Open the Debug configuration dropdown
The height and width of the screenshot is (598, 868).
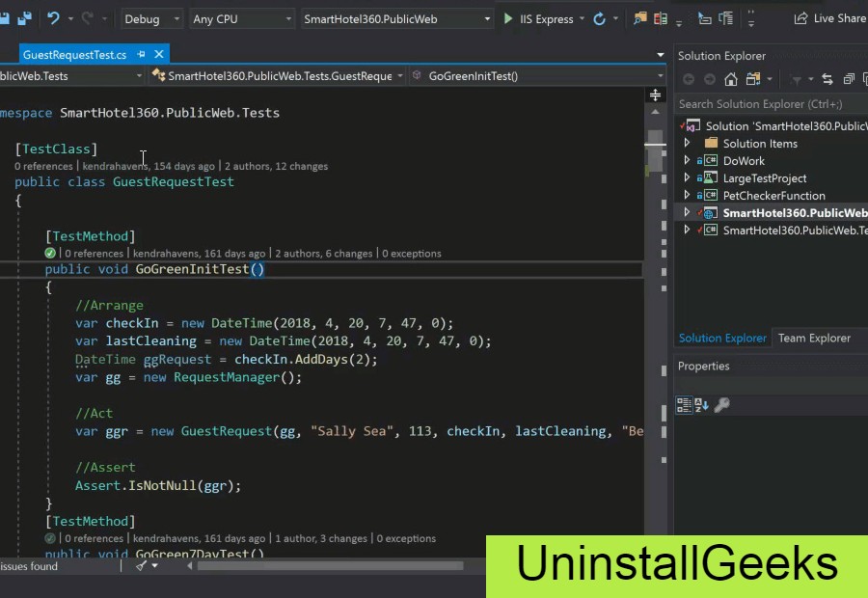pyautogui.click(x=151, y=19)
